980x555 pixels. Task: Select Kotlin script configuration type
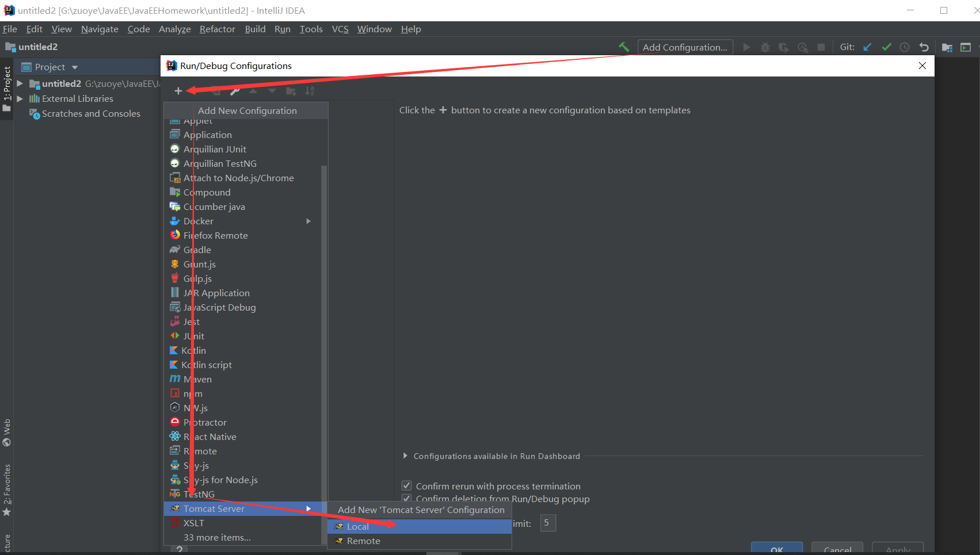pos(246,365)
